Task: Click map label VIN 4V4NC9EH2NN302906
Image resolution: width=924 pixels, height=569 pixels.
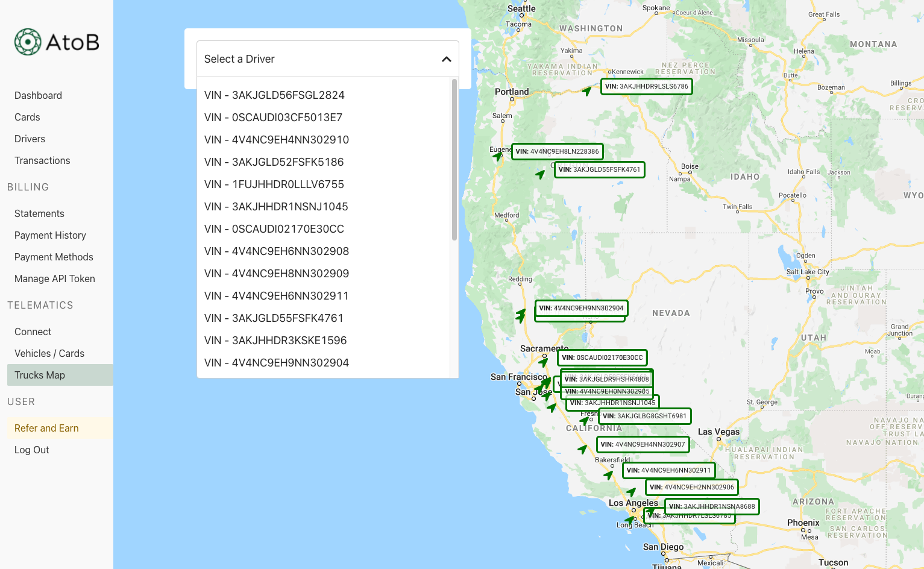Action: (x=691, y=487)
